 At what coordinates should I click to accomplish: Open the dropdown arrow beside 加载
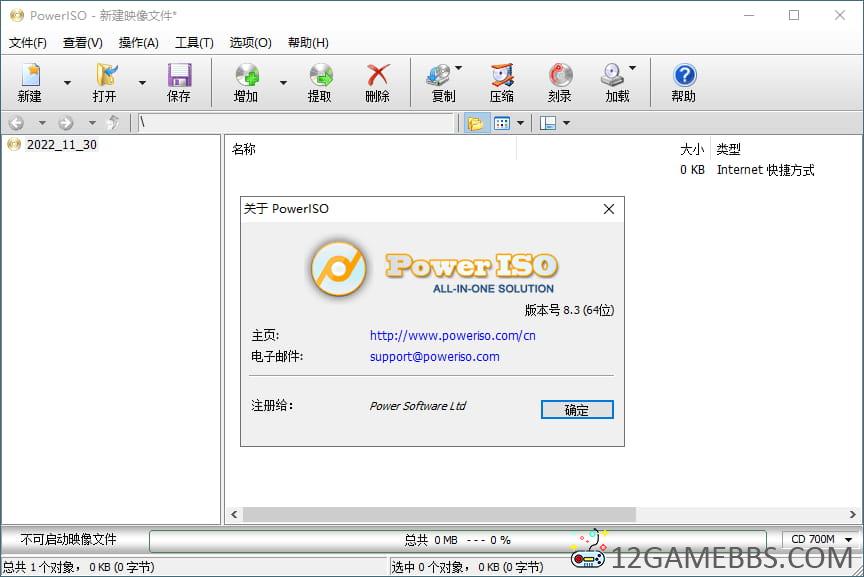[x=633, y=68]
